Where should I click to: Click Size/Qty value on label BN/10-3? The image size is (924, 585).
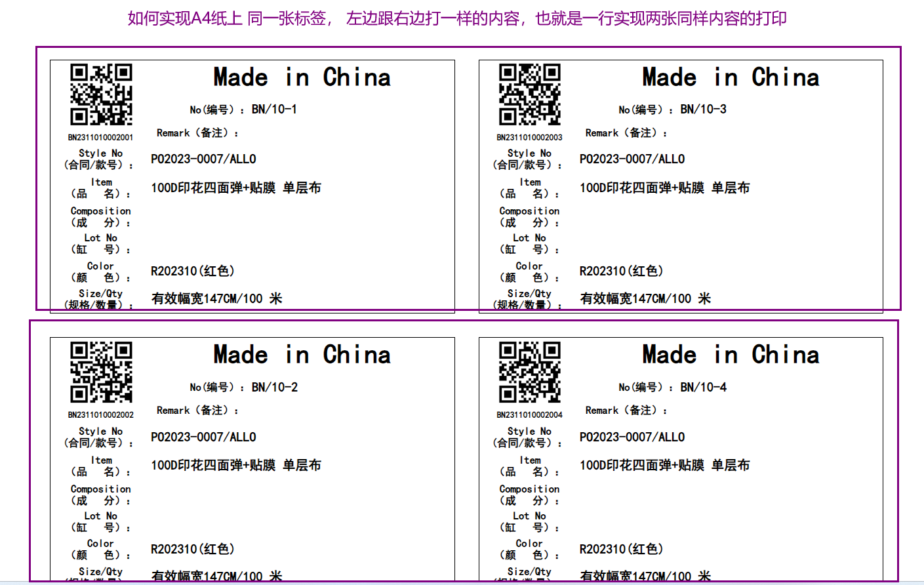(645, 299)
